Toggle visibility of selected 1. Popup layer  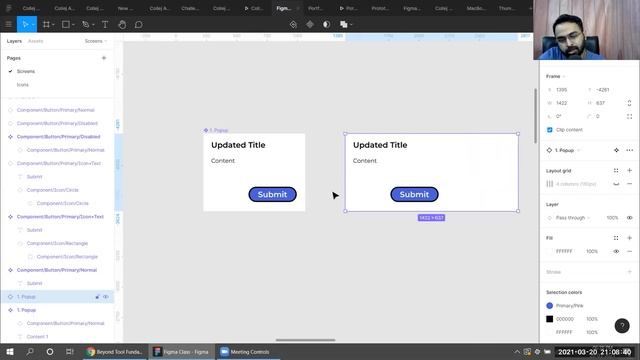click(106, 297)
